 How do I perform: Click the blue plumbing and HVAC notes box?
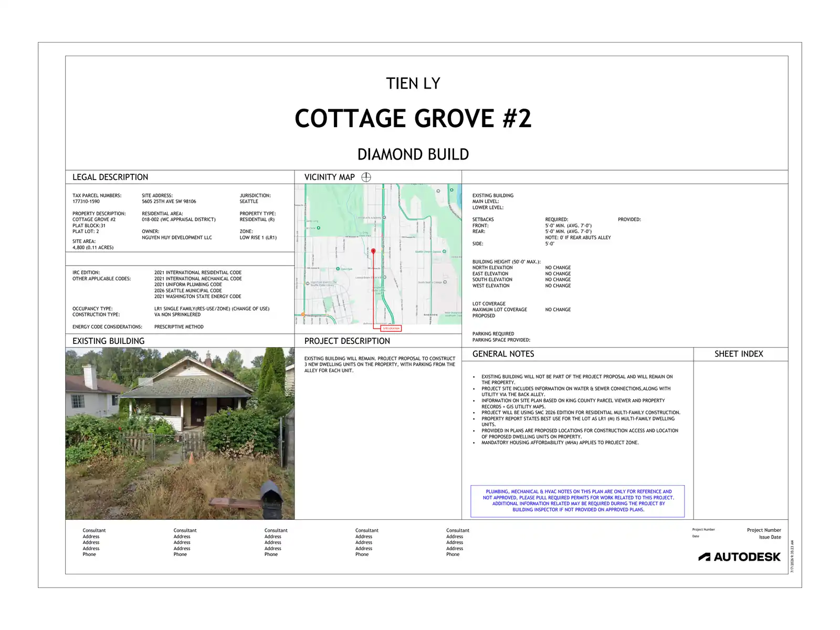click(577, 501)
